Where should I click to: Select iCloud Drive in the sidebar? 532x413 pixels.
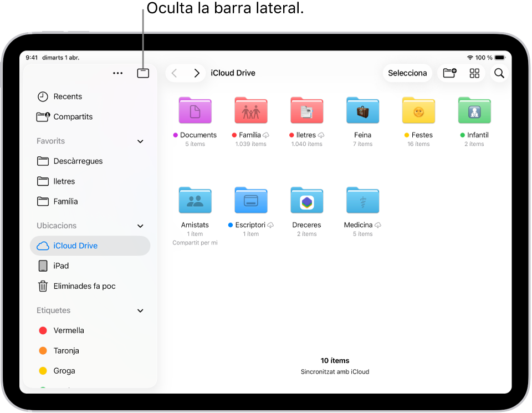click(74, 245)
